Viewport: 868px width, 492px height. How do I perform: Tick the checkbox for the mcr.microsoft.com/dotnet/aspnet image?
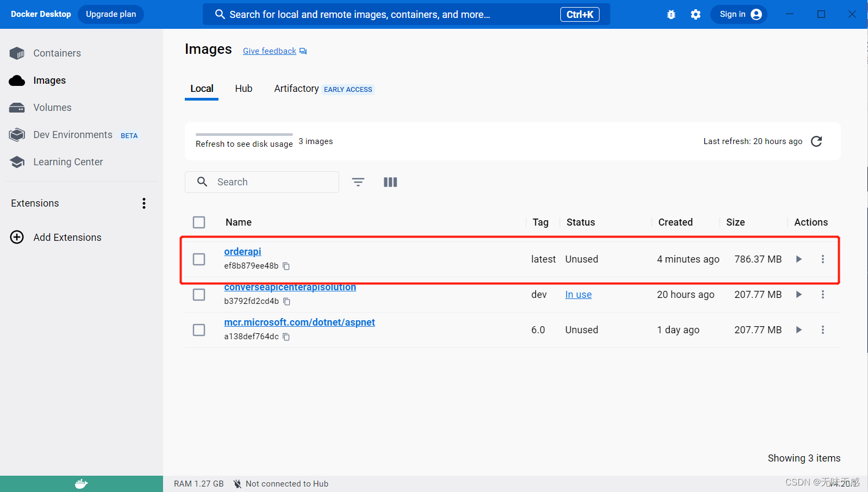coord(199,330)
